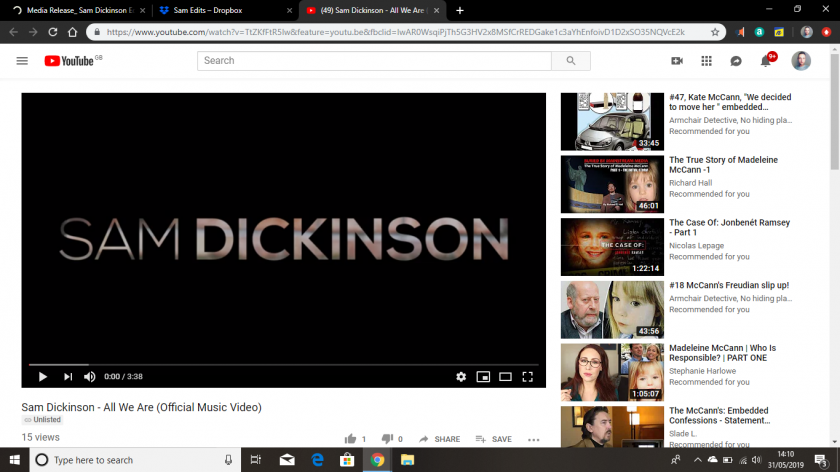Like the video with thumbs up
This screenshot has height=472, width=840.
point(351,439)
